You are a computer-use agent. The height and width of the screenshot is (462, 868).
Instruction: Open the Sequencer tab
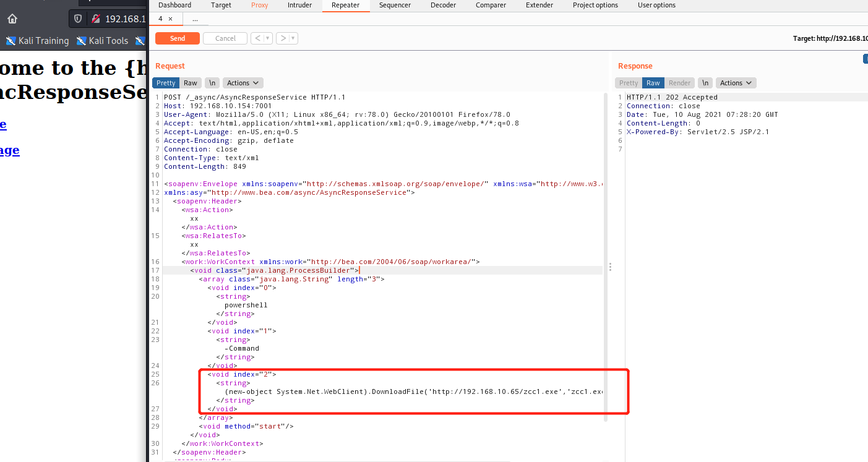[395, 5]
